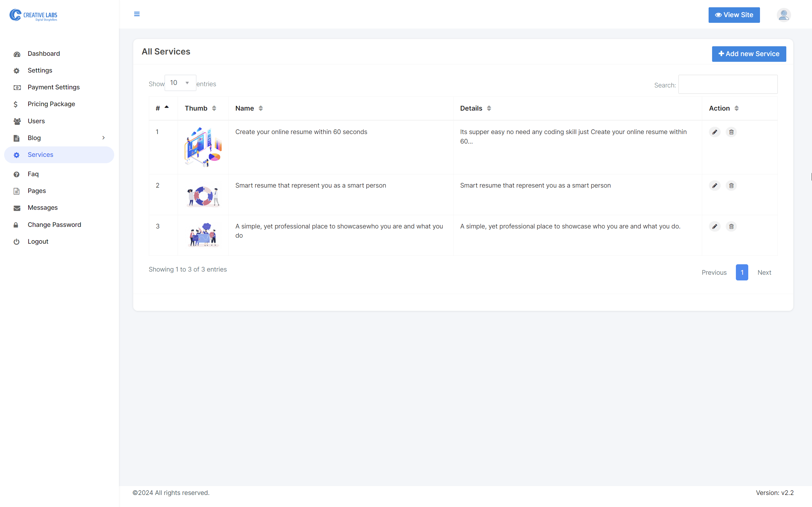Screen dimensions: 812x507
Task: Select the Messages envelope icon
Action: (17, 208)
